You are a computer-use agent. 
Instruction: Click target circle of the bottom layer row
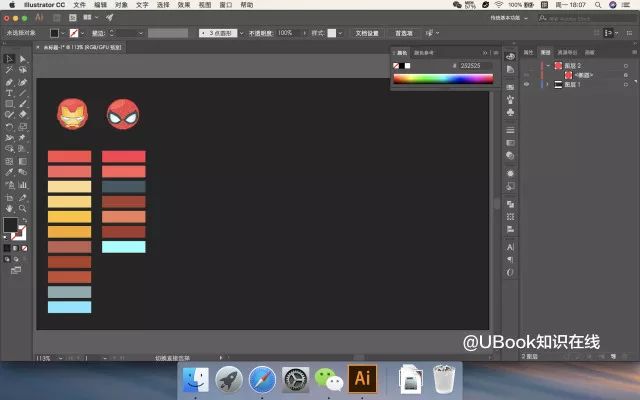coord(626,84)
